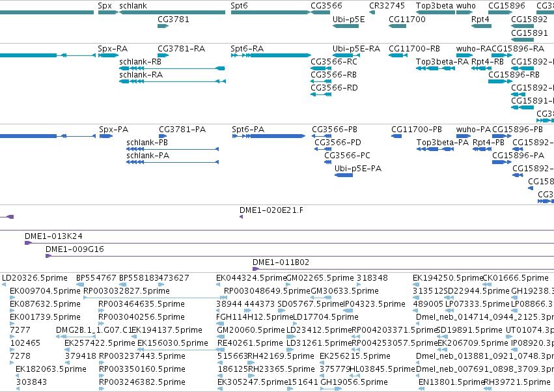Click the Ubi-p5E gene bar
This screenshot has height=392, width=554.
[346, 26]
